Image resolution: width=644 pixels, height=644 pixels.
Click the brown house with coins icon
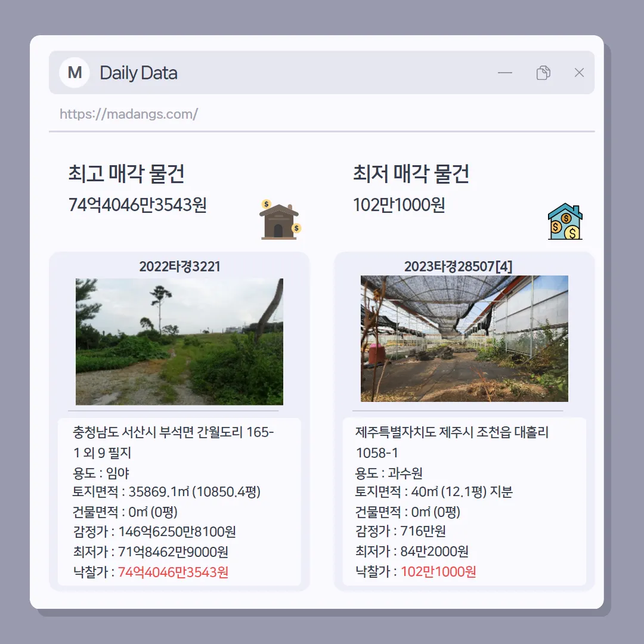[x=280, y=219]
